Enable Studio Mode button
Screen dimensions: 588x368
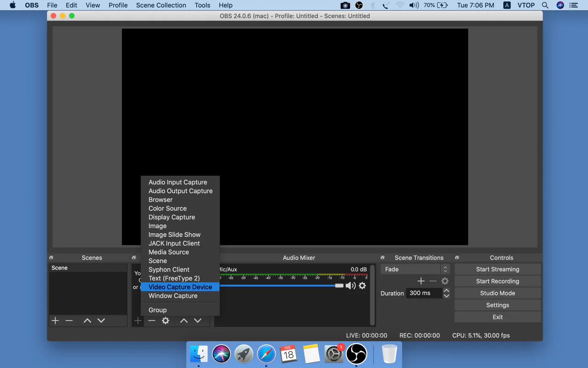pyautogui.click(x=497, y=293)
